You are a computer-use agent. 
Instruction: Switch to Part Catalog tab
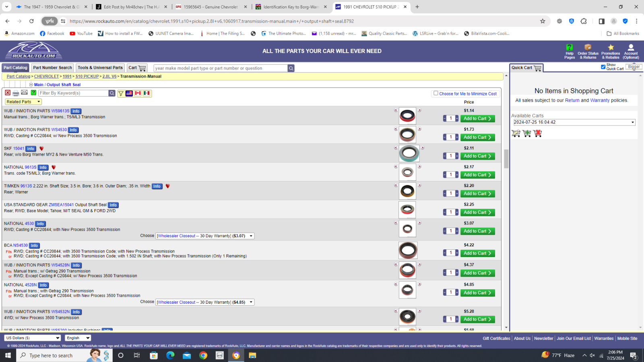16,68
